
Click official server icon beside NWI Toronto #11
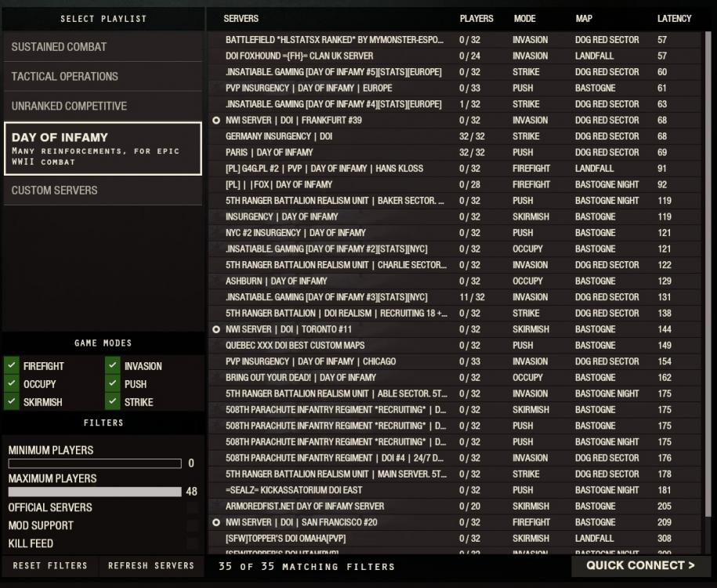tap(216, 329)
